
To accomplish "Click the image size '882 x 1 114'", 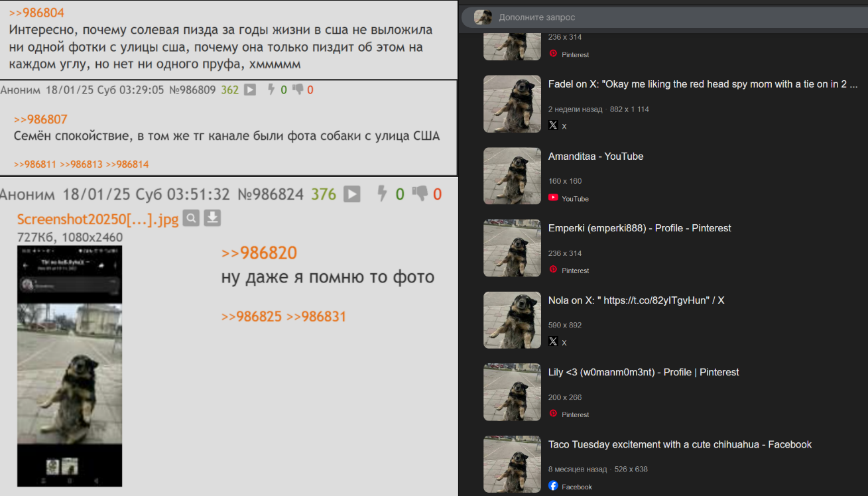I will [629, 109].
